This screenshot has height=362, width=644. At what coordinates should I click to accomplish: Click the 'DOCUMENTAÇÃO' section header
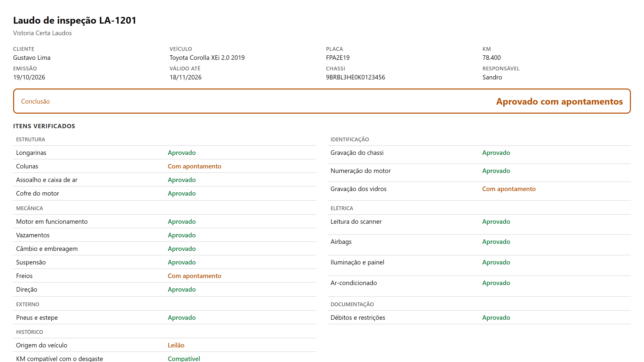(x=352, y=304)
